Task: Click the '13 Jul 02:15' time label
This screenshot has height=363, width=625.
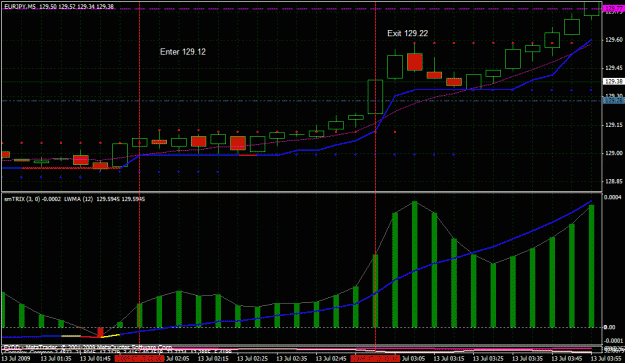Action: tap(214, 359)
